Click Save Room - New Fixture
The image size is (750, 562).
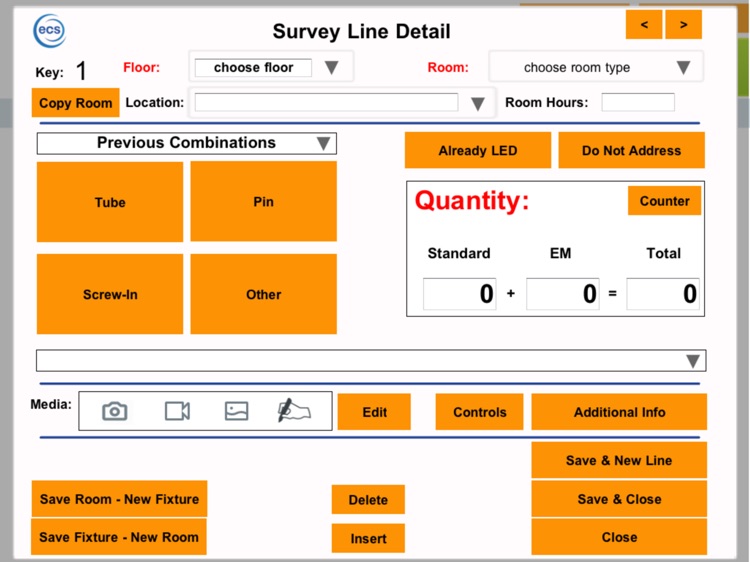coord(119,499)
